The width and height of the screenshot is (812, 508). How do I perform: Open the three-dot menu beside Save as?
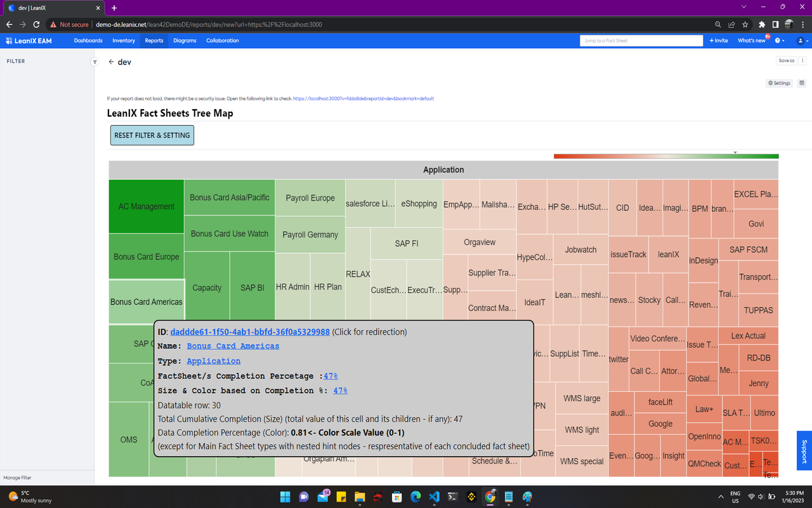(803, 61)
